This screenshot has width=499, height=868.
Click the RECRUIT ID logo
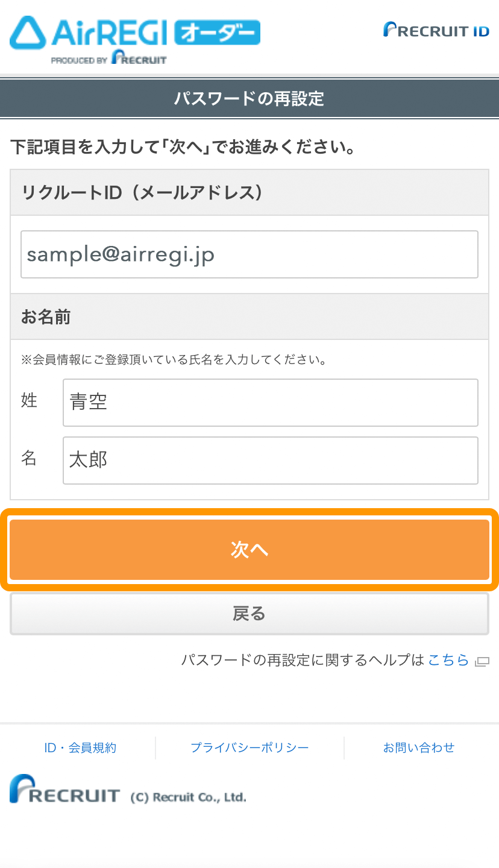point(436,30)
